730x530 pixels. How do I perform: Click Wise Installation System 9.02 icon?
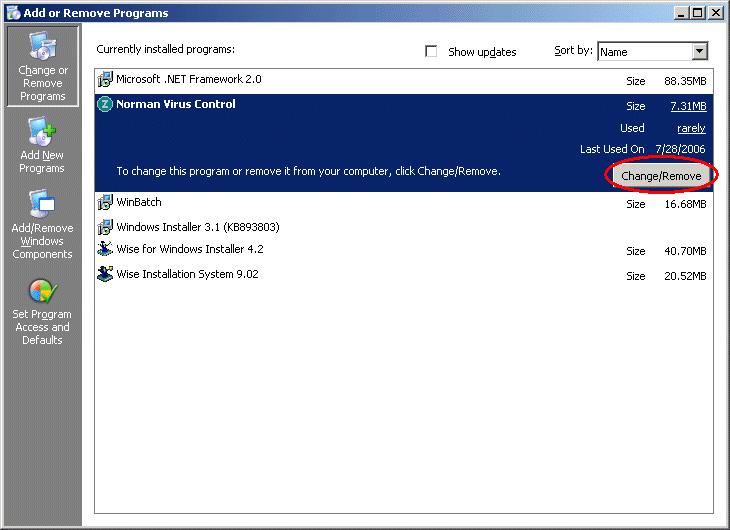tap(105, 274)
